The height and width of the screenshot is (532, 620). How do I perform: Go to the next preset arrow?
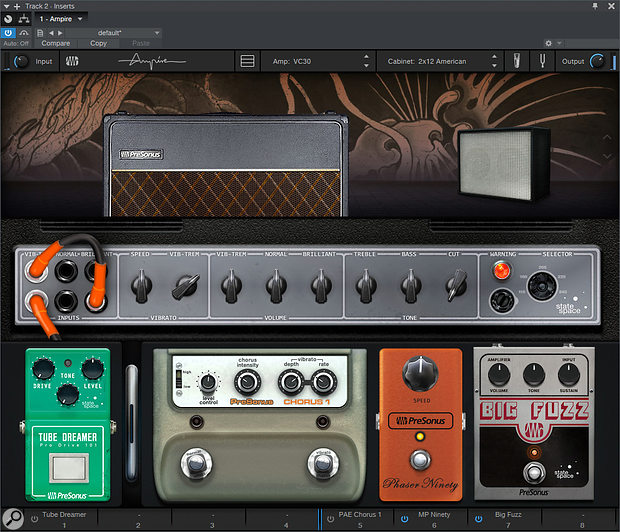click(60, 33)
